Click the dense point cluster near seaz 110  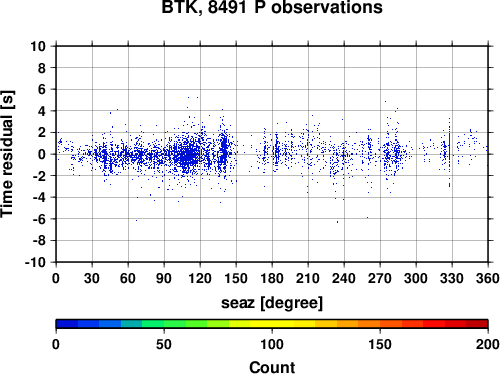pyautogui.click(x=188, y=155)
